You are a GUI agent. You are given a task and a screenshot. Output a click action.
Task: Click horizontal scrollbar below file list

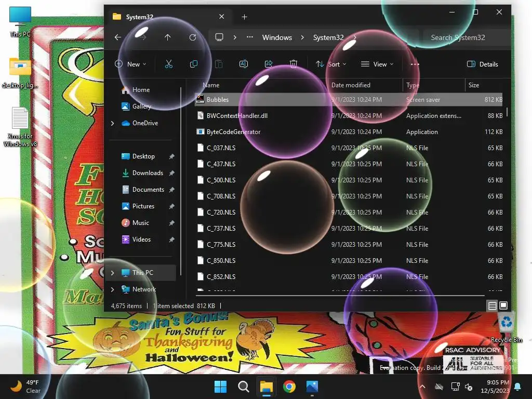(x=340, y=296)
